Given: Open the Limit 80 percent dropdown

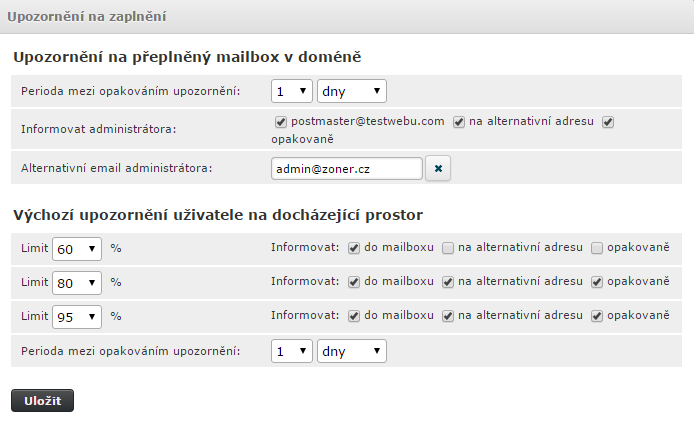Looking at the screenshot, I should (x=77, y=283).
